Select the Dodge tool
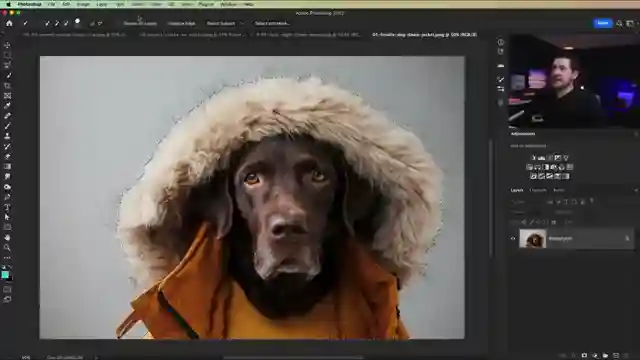The image size is (640, 360). point(7,187)
